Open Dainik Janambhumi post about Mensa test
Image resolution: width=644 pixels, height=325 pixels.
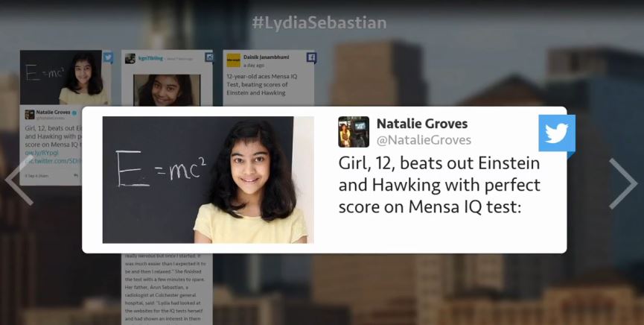(262, 85)
